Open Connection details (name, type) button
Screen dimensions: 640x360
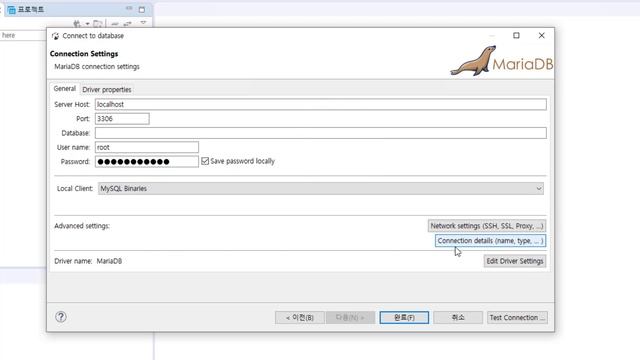point(490,241)
